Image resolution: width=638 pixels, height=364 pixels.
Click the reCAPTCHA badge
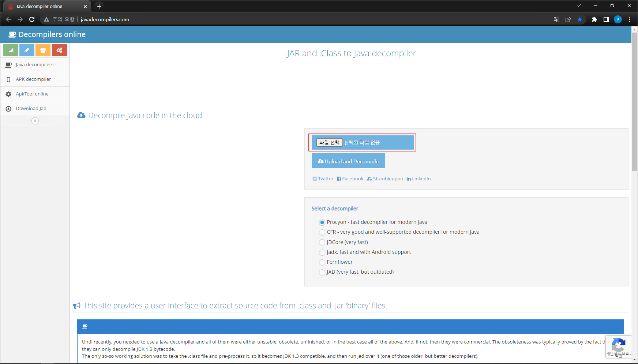619,346
